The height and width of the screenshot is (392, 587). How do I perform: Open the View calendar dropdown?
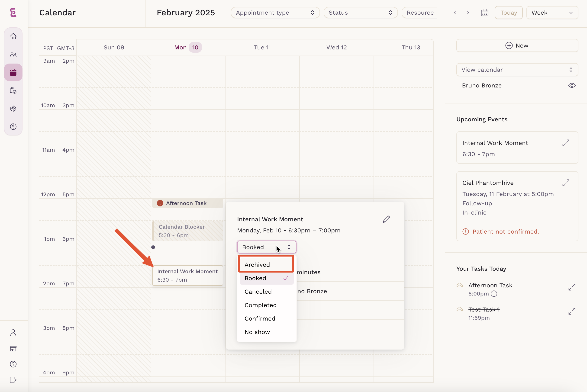coord(517,70)
